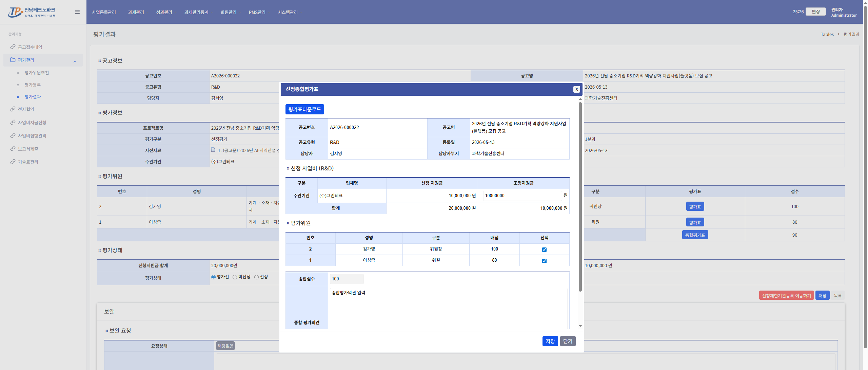Click the Tables breadcrumb link
This screenshot has width=868, height=370.
point(827,34)
